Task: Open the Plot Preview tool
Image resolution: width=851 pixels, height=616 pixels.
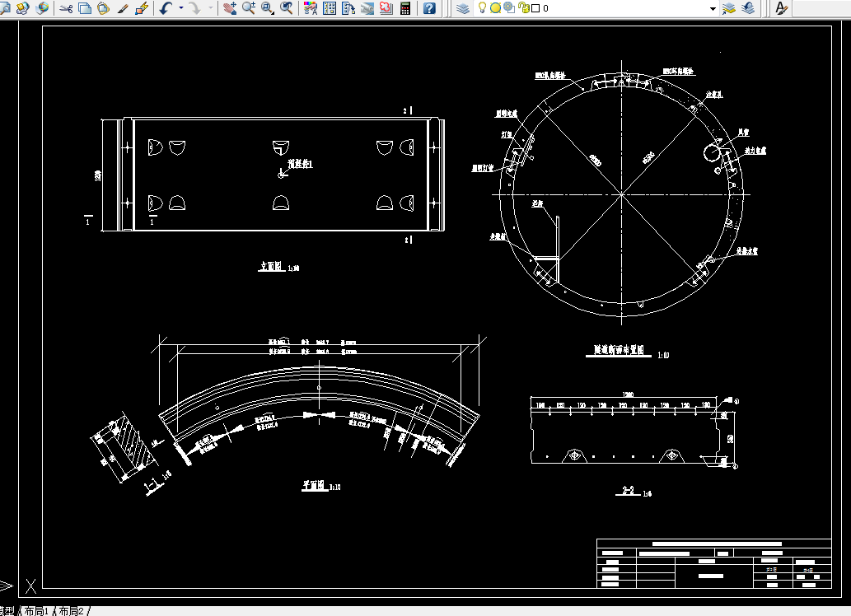Action: 4,8
